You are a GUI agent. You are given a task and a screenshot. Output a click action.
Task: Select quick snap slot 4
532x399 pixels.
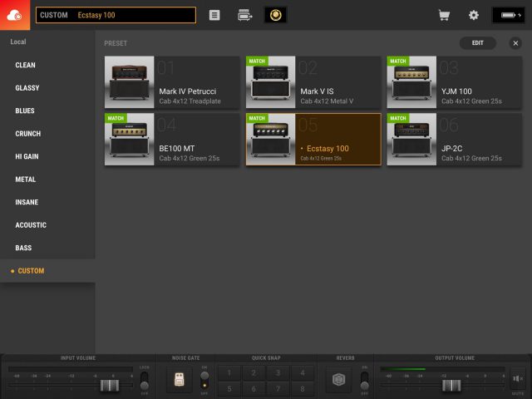click(x=303, y=373)
